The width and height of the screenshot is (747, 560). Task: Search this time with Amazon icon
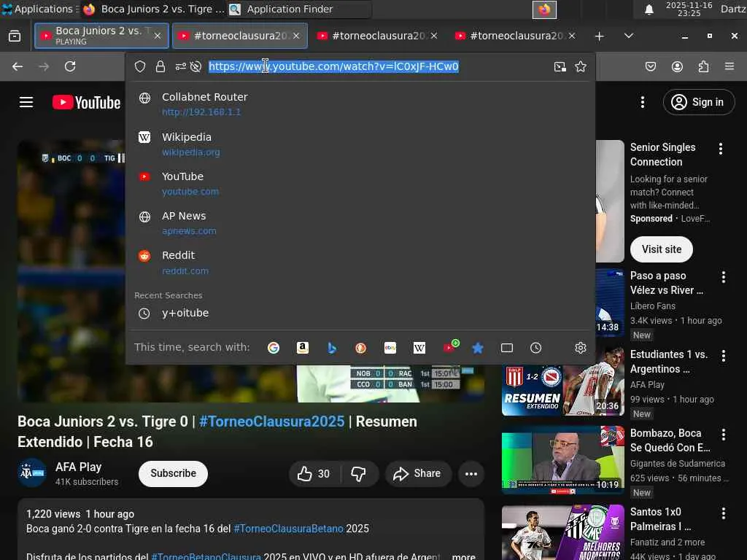[x=303, y=348]
